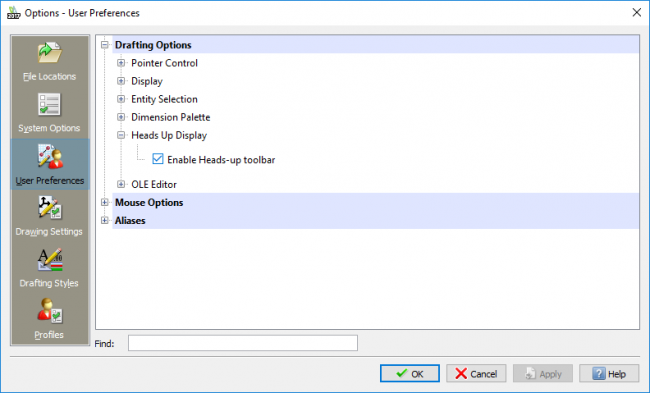The width and height of the screenshot is (650, 393).
Task: Open System Options checklist icon
Action: 49,104
